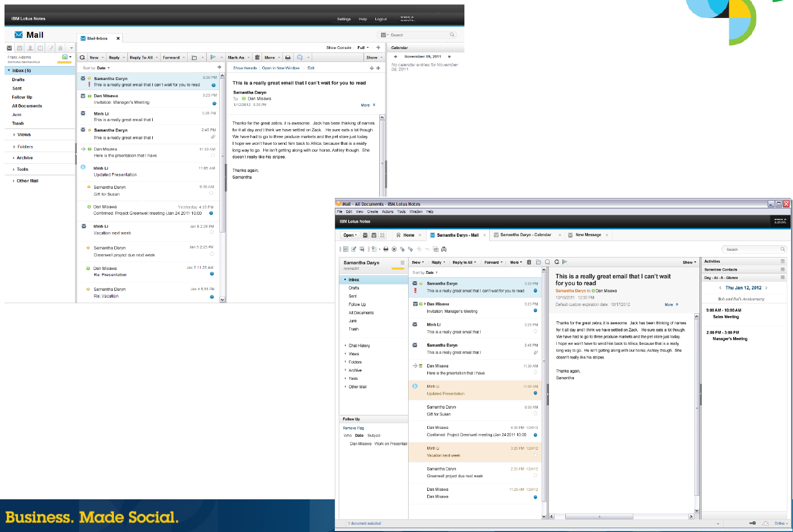This screenshot has height=532, width=793.
Task: Click Notes preview pane horizontal scrollbar thumb
Action: 599,516
